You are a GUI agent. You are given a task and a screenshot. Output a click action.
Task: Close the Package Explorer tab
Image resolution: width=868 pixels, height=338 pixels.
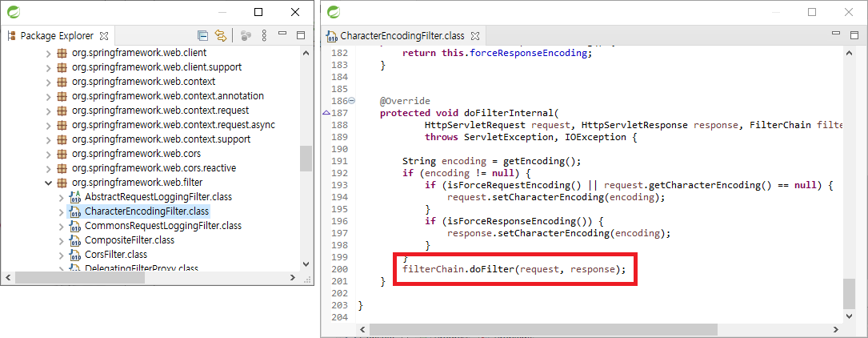point(103,36)
